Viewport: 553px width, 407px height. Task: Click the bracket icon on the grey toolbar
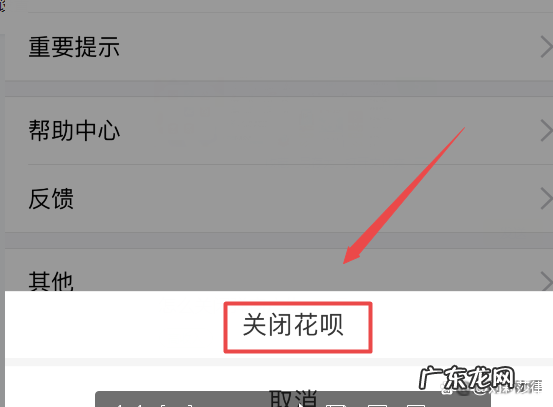[x=177, y=405]
